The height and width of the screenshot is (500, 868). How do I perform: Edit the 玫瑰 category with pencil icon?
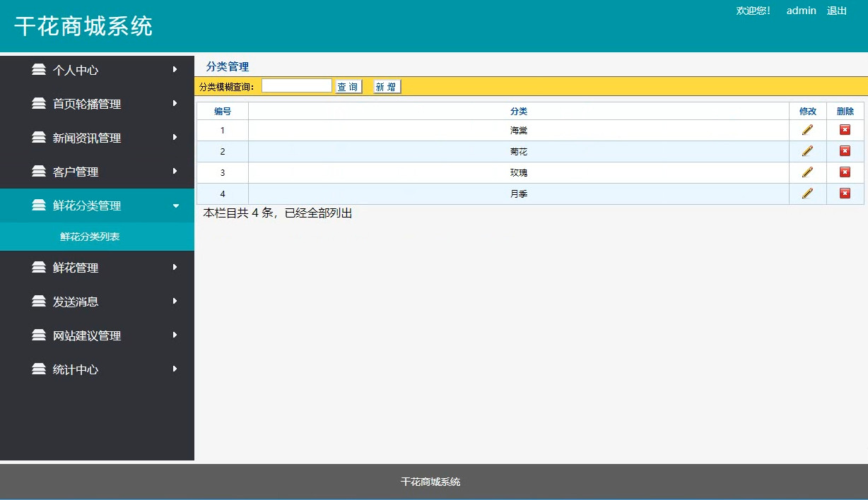point(807,172)
